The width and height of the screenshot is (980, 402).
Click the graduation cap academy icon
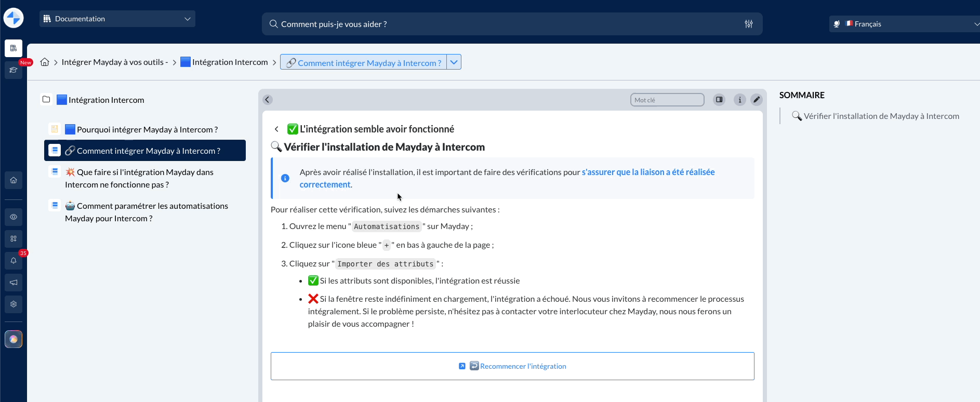14,70
